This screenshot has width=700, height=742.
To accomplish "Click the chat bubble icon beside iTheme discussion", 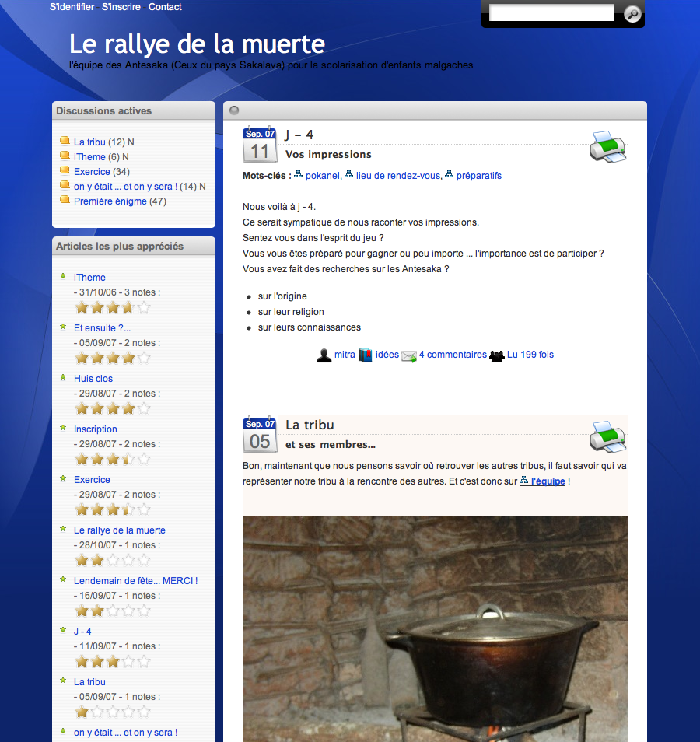I will [x=65, y=156].
